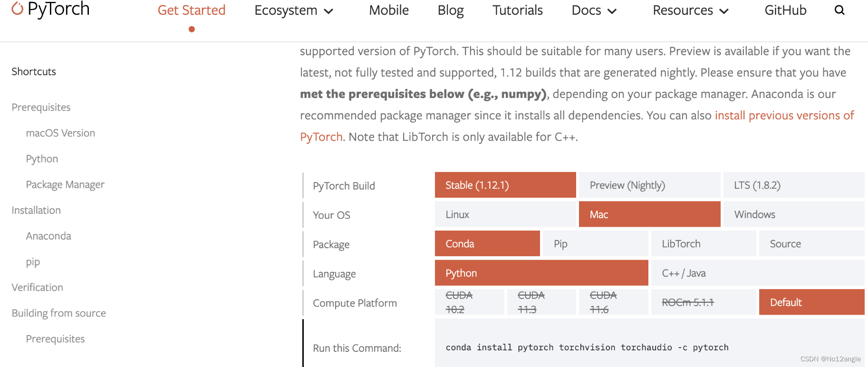Select CUDA 11.3 compute platform

(541, 302)
